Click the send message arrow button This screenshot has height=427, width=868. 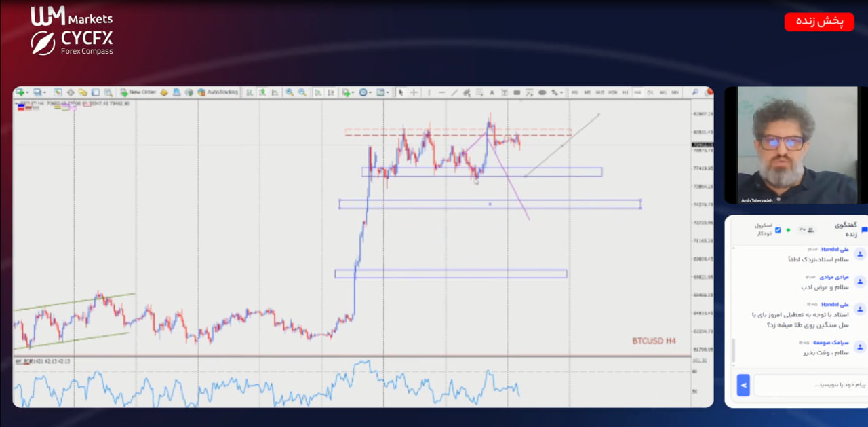[x=743, y=385]
